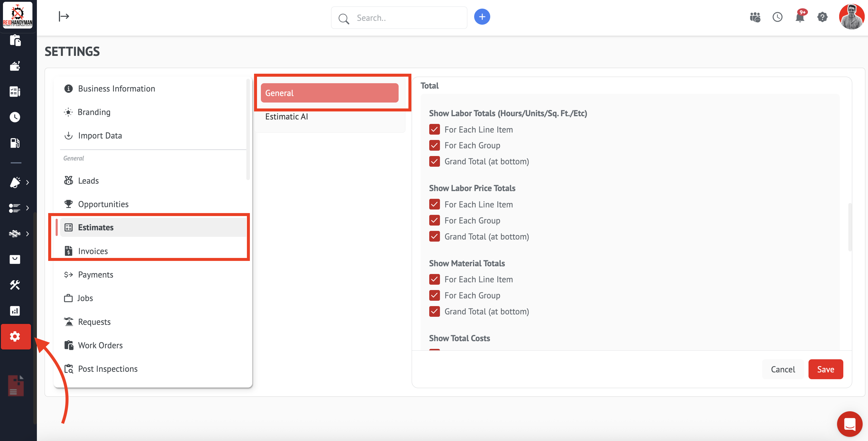Open the team members icon in header
The height and width of the screenshot is (441, 868).
pyautogui.click(x=755, y=17)
